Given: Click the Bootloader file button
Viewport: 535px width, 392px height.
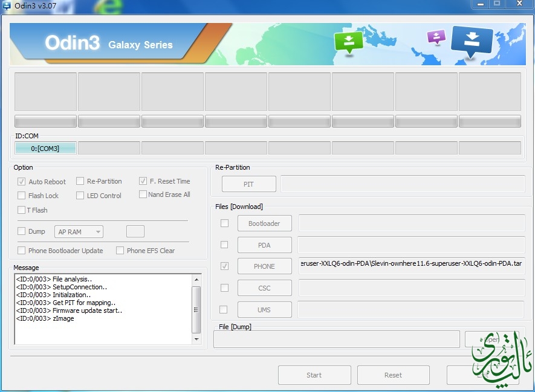Looking at the screenshot, I should 264,223.
